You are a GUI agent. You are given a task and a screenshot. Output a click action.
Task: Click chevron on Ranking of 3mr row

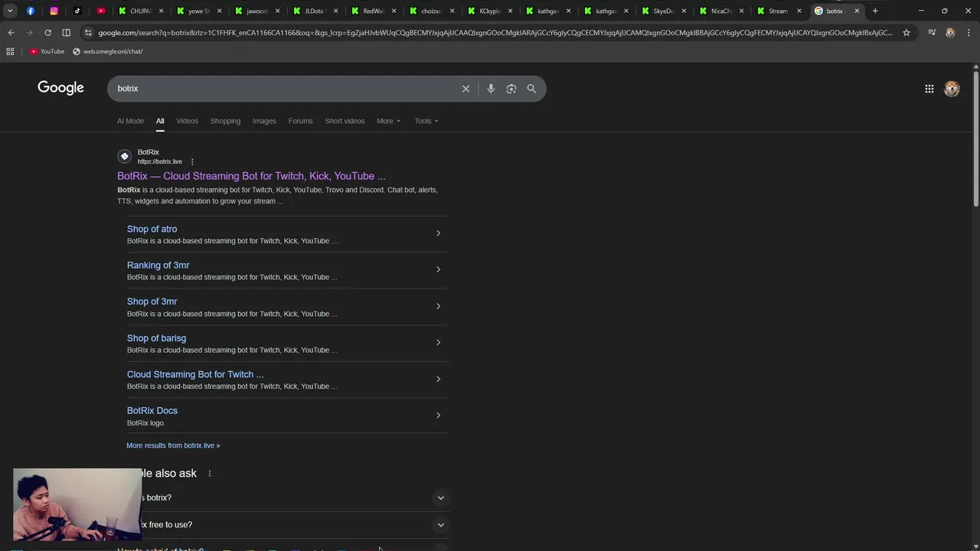pos(438,269)
